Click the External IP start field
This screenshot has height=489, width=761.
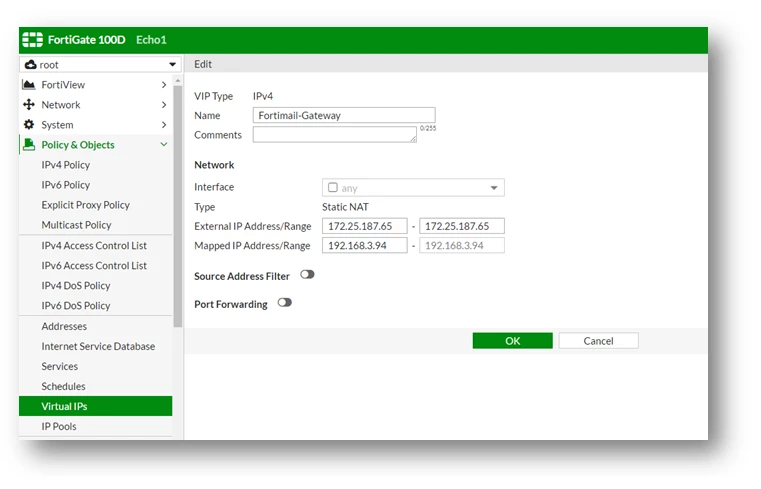(364, 226)
